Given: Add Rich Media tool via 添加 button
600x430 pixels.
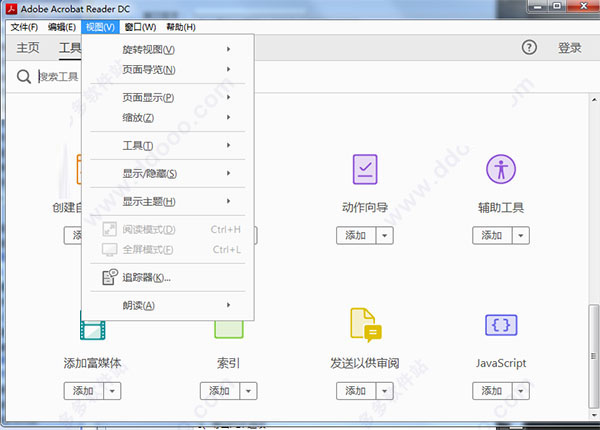Looking at the screenshot, I should [x=83, y=391].
